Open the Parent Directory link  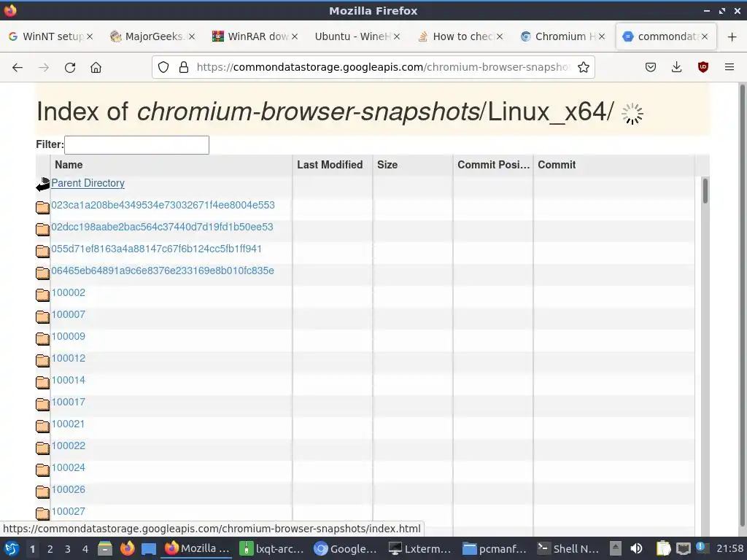pos(88,183)
